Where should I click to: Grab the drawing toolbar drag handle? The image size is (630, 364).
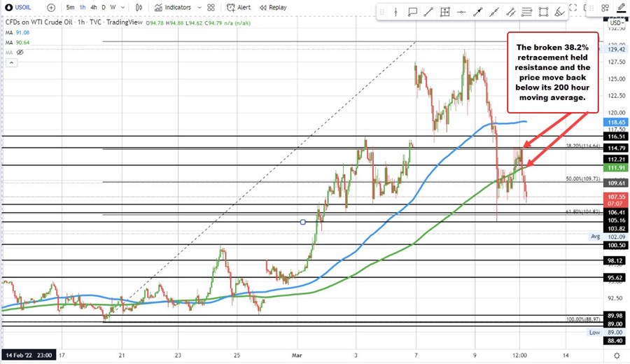coord(382,12)
